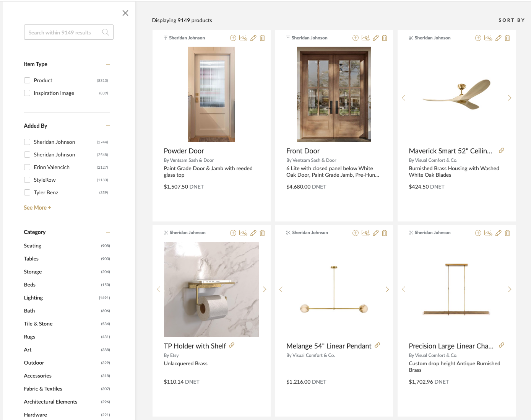
Task: Edit the Powder Door listing
Action: (253, 37)
